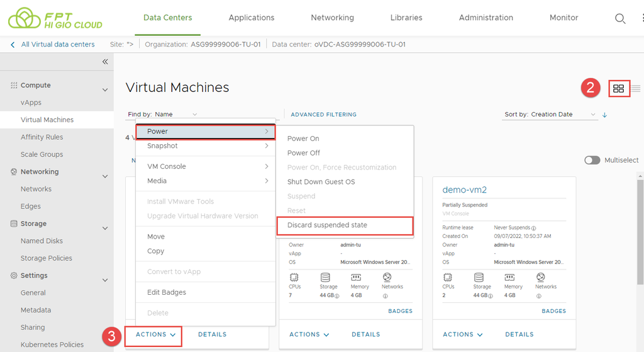This screenshot has width=644, height=352.
Task: Open Details for demo-vm2
Action: click(x=519, y=334)
